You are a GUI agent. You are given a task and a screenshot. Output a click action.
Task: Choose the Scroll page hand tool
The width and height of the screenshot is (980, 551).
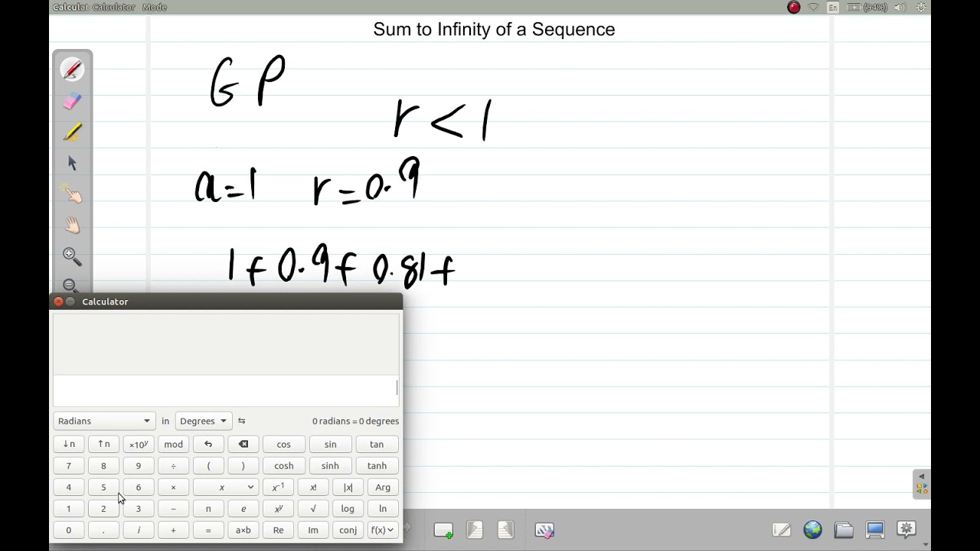pyautogui.click(x=72, y=225)
